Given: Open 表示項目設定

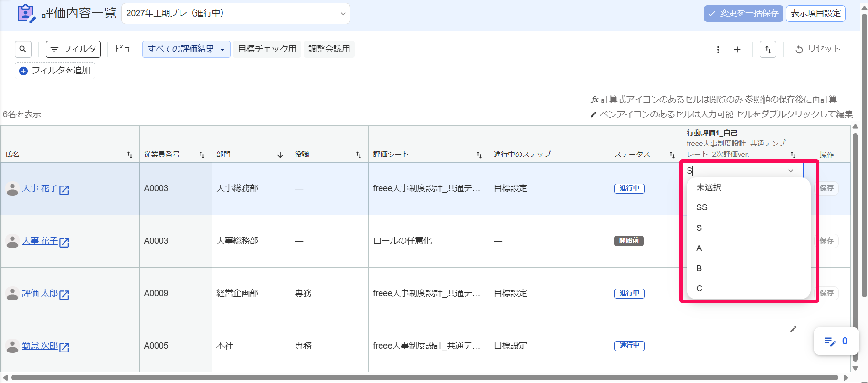Looking at the screenshot, I should pyautogui.click(x=815, y=13).
